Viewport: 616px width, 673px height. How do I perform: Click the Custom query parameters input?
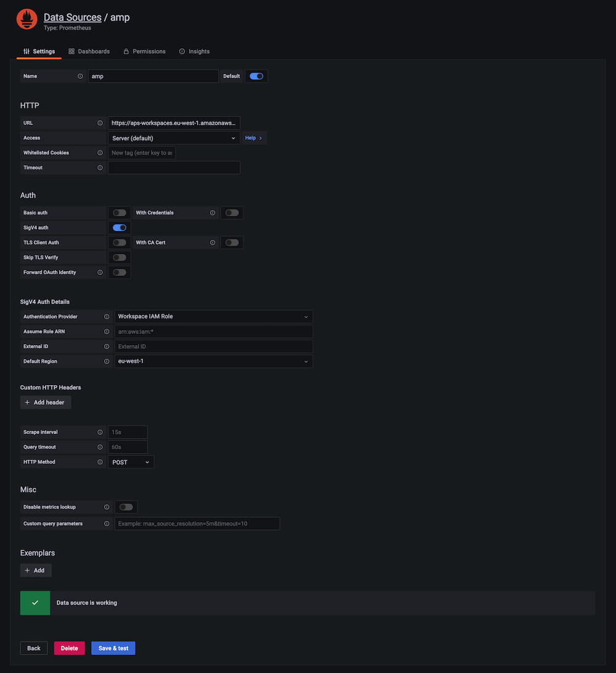(x=197, y=524)
